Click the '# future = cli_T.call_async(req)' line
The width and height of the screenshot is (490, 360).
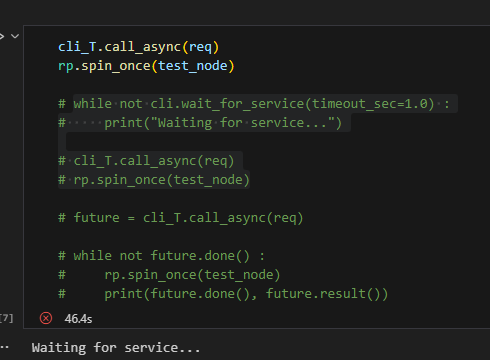(181, 218)
